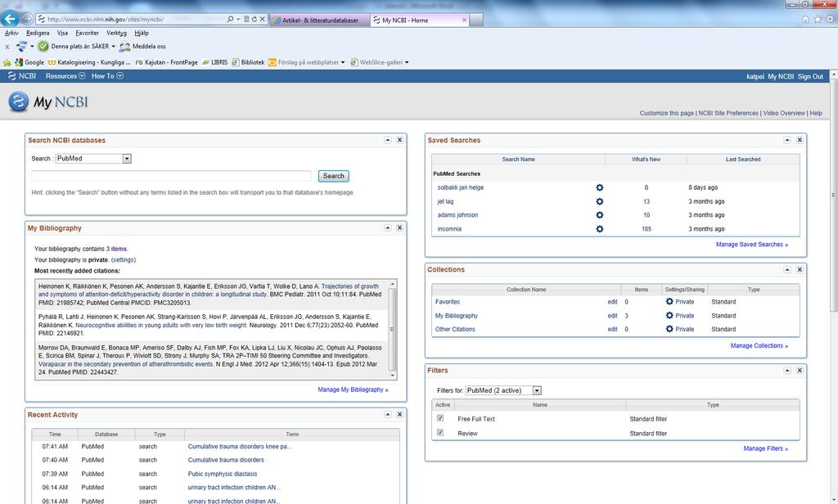
Task: Open the Favoriter menu
Action: (x=87, y=34)
